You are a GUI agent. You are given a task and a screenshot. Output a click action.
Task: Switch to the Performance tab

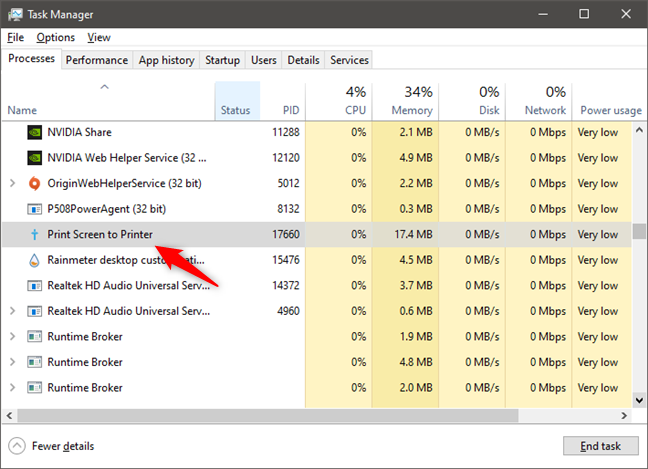pos(97,60)
